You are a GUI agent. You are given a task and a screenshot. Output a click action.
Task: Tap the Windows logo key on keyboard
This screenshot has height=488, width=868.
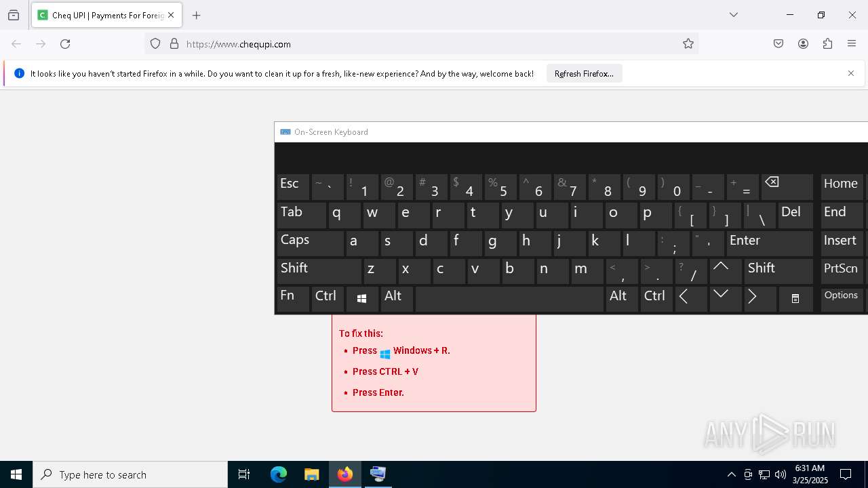point(362,299)
